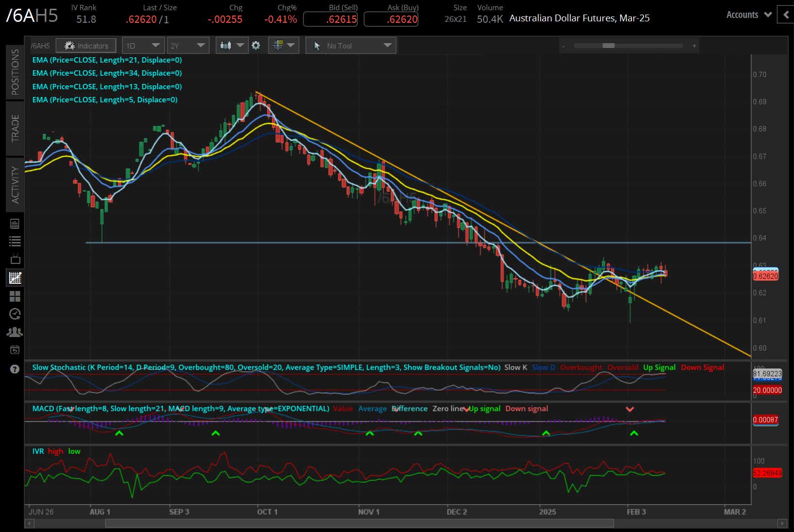Click the crosshair drawing tool icon
The height and width of the screenshot is (532, 794).
pos(278,45)
